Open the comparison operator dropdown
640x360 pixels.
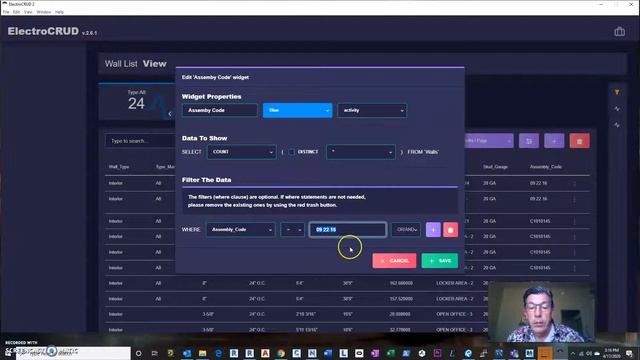point(292,230)
